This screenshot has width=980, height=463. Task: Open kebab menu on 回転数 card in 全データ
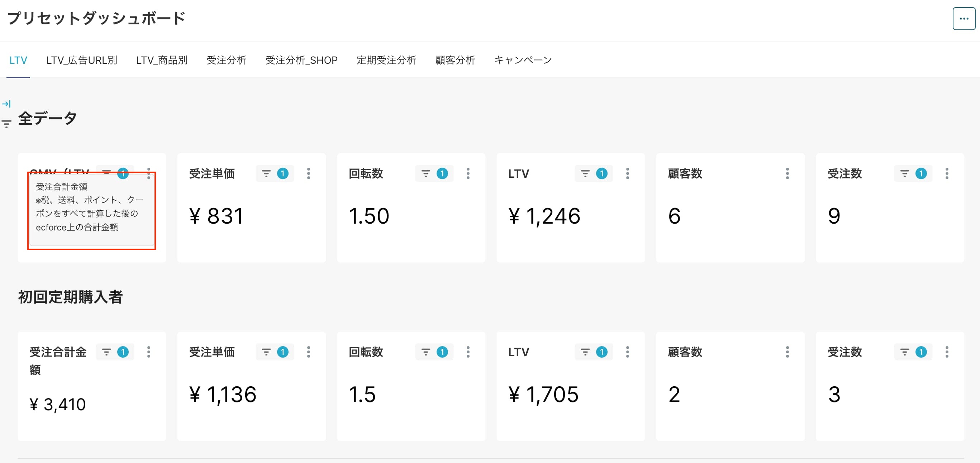point(468,174)
